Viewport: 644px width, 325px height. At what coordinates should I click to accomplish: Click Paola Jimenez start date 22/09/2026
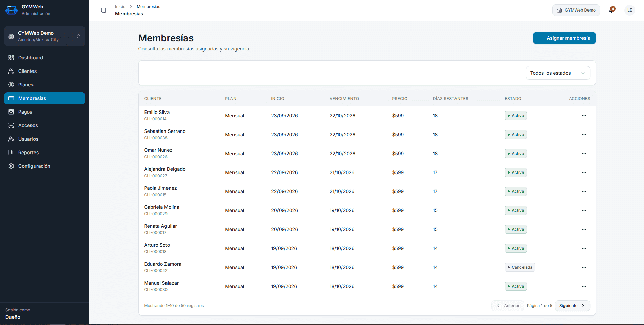(285, 191)
